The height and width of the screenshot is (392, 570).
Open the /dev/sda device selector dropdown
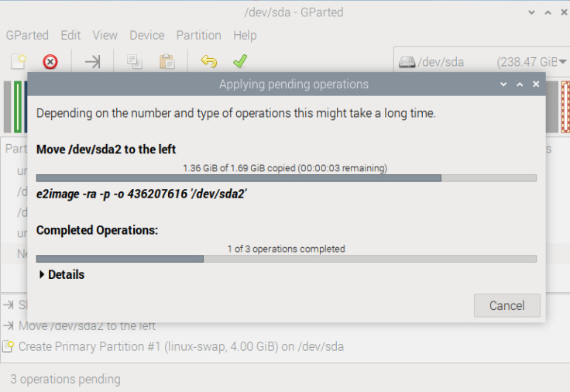(x=482, y=62)
